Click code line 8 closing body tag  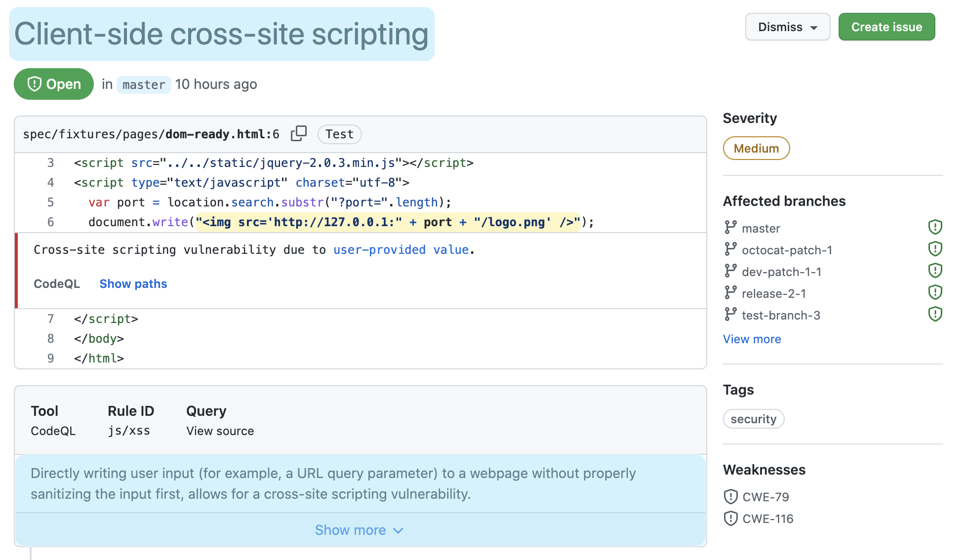point(99,339)
